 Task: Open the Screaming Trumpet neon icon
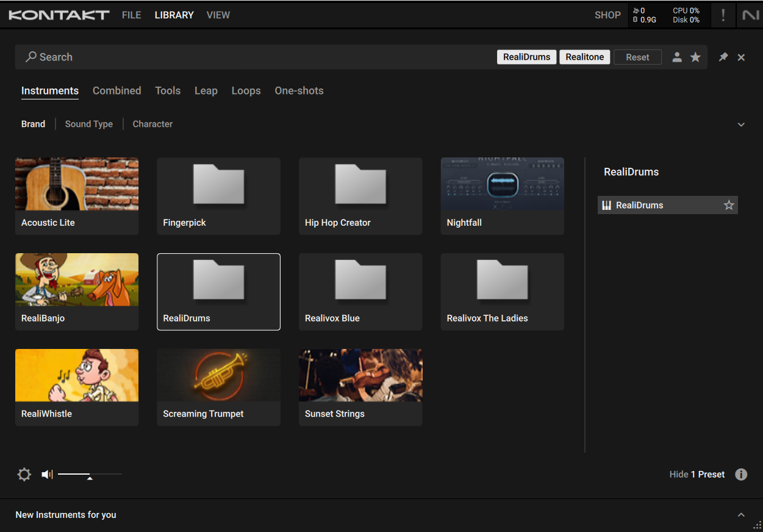(218, 375)
